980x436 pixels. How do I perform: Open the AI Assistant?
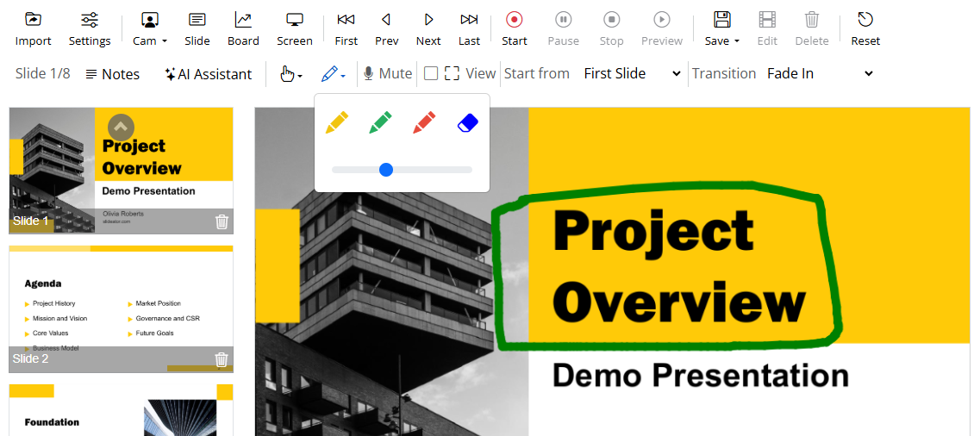click(208, 74)
